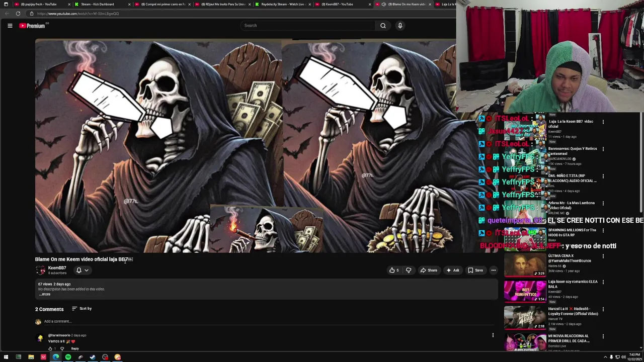Focus the YouTube search box
The height and width of the screenshot is (362, 644).
[307, 26]
